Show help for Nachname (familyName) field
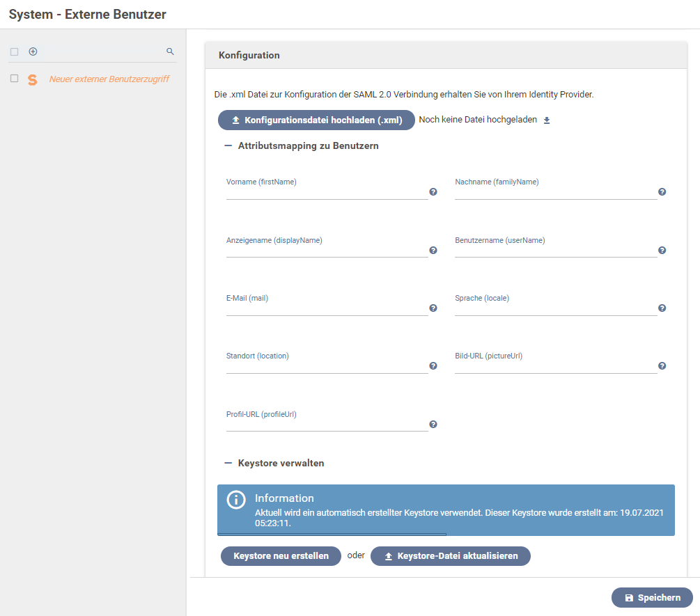Screen dimensions: 700x616 [662, 192]
